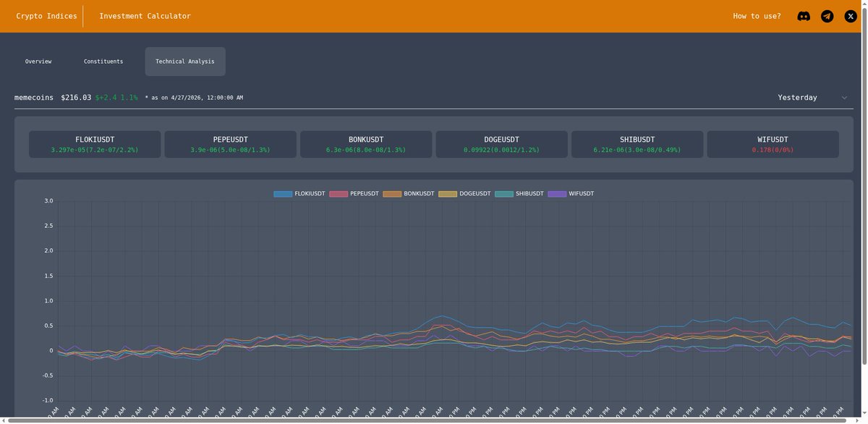Screen dimensions: 868x424
Task: Select the Technical Analysis tab
Action: [x=184, y=61]
